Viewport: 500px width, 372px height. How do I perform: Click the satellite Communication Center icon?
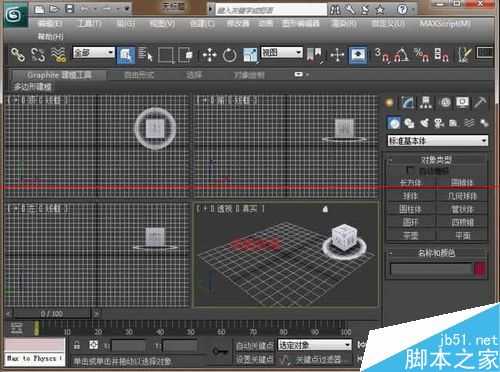pos(365,10)
